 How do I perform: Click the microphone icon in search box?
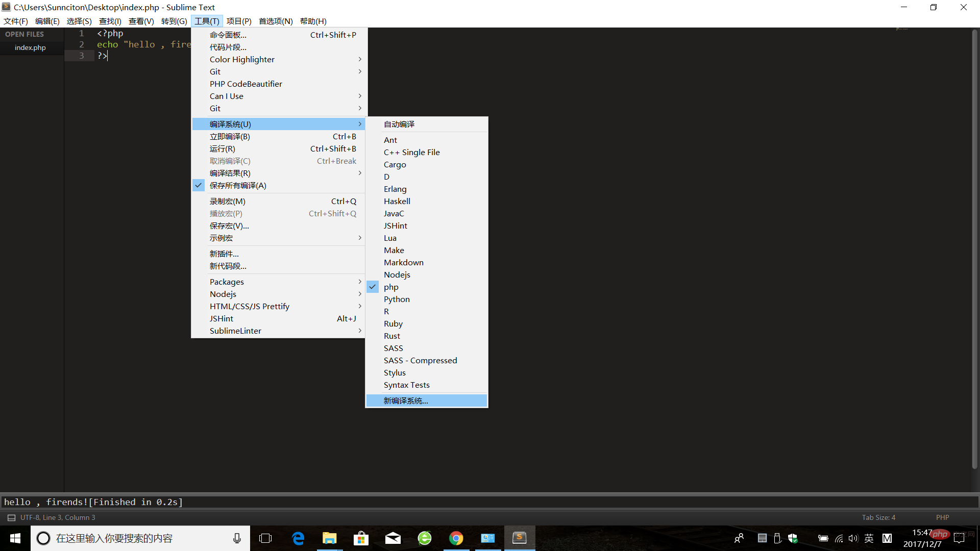pos(237,538)
